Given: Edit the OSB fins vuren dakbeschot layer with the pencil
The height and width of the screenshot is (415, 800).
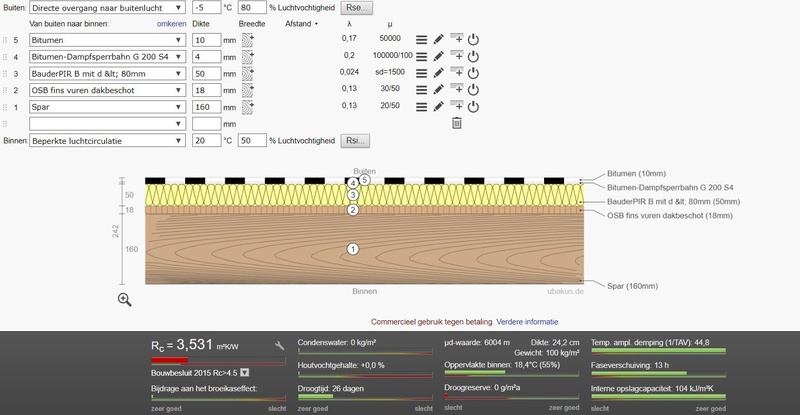Looking at the screenshot, I should [438, 90].
